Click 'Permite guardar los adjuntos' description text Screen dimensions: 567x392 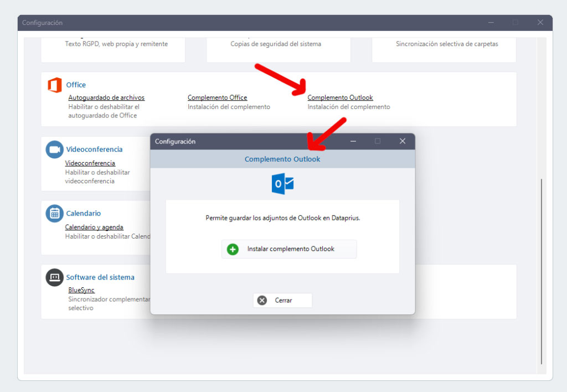[283, 218]
